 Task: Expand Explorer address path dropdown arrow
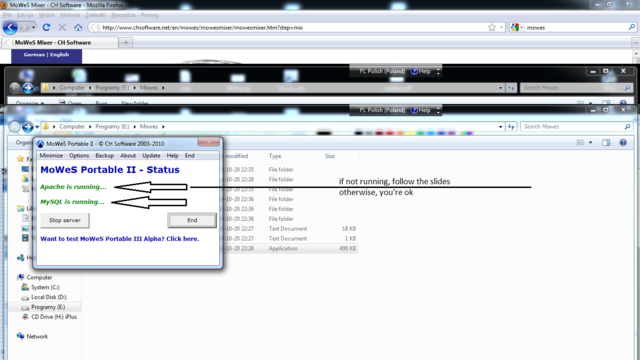pos(500,127)
